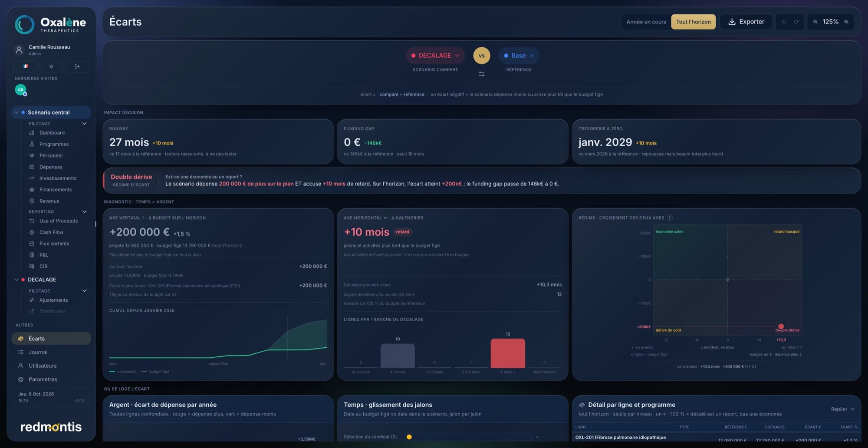Screen dimensions: 868x448
Task: Click the undo arrow icon
Action: [784, 22]
